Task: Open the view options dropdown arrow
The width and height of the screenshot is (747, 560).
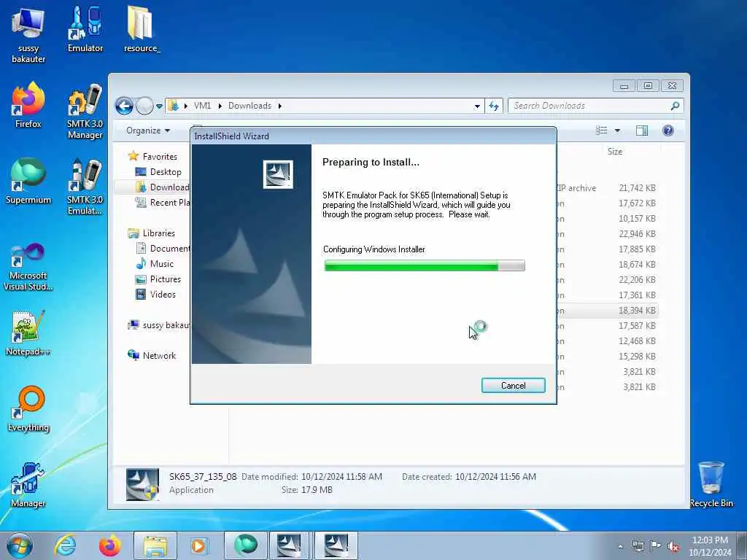Action: (617, 131)
